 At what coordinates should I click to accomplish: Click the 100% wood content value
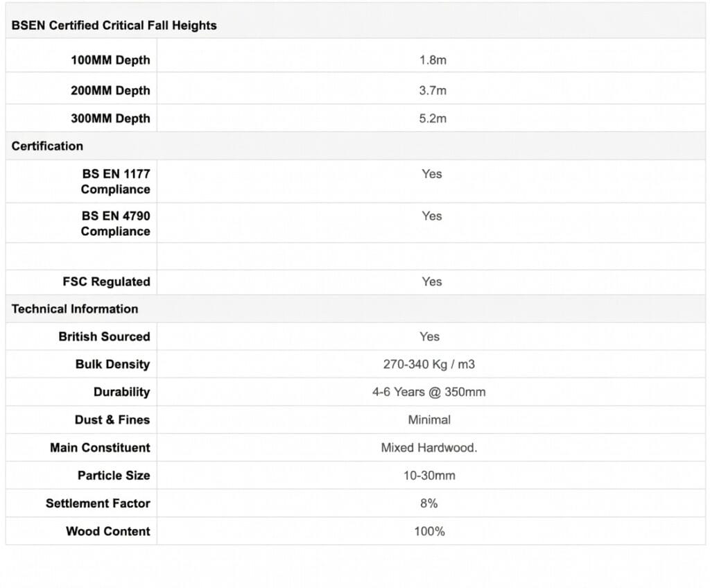(x=429, y=531)
